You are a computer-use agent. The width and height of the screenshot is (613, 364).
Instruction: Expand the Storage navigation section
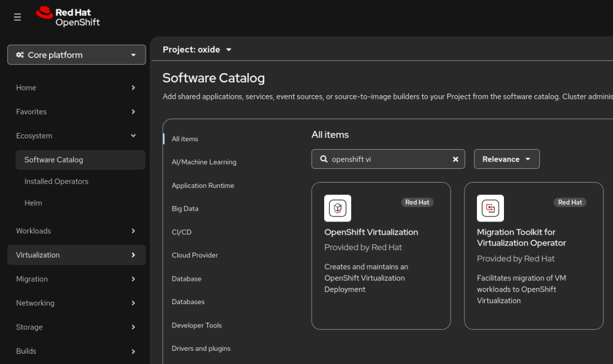click(x=76, y=327)
